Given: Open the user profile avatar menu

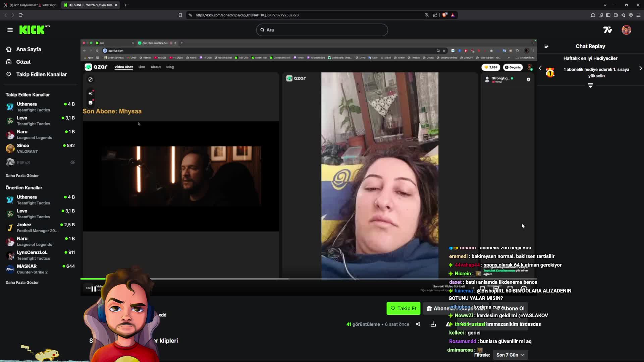Looking at the screenshot, I should point(626,30).
